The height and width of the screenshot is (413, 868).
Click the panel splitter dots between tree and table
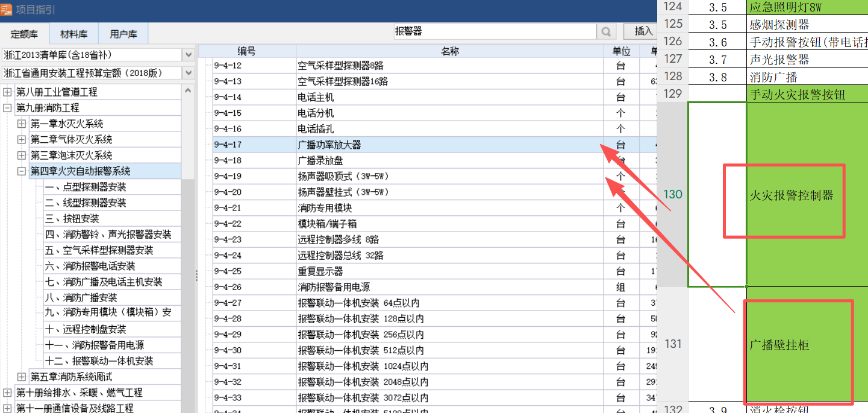coord(196,276)
